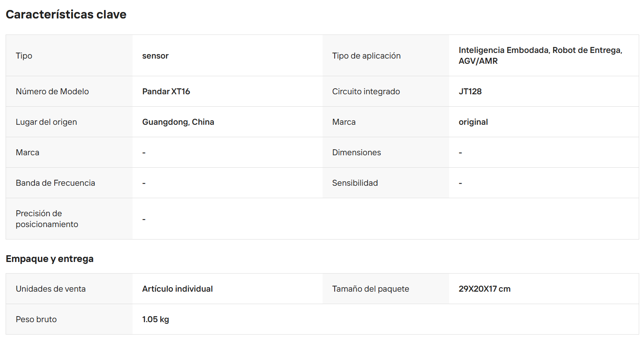
Task: Select the 'Dimensiones' label cell
Action: pos(386,152)
